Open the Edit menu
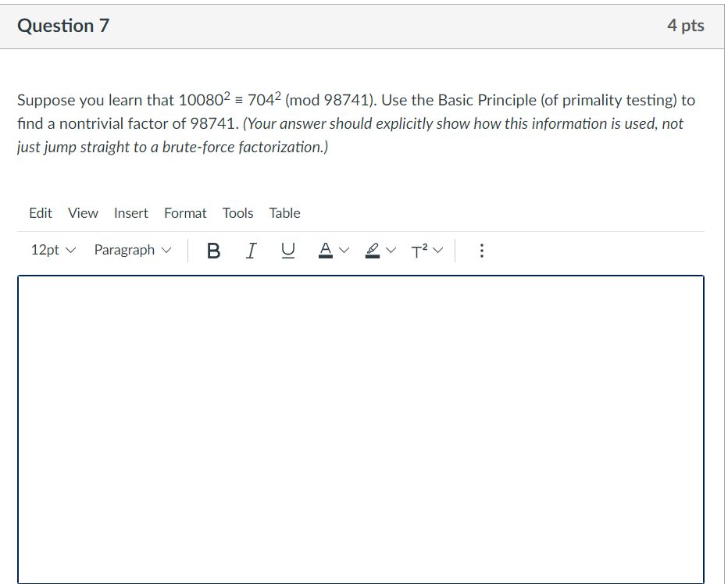 [41, 213]
